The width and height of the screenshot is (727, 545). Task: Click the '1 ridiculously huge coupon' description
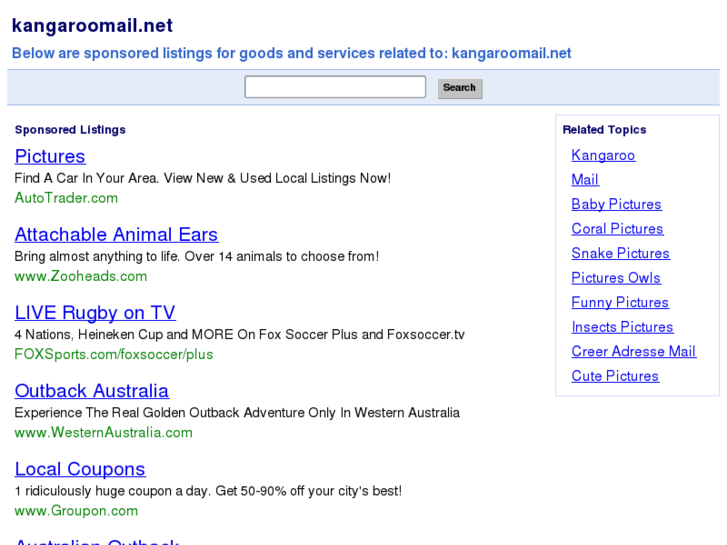click(x=208, y=491)
